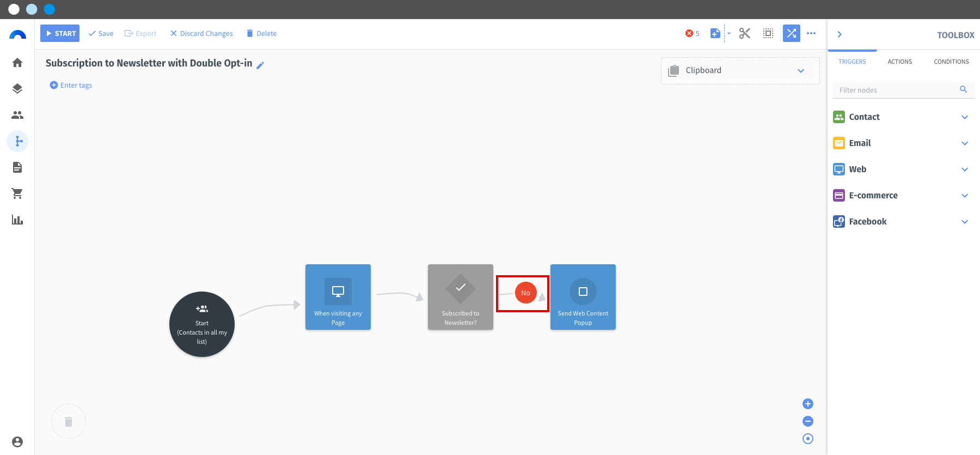The height and width of the screenshot is (455, 980).
Task: Click the Filter nodes search field
Action: tap(904, 90)
